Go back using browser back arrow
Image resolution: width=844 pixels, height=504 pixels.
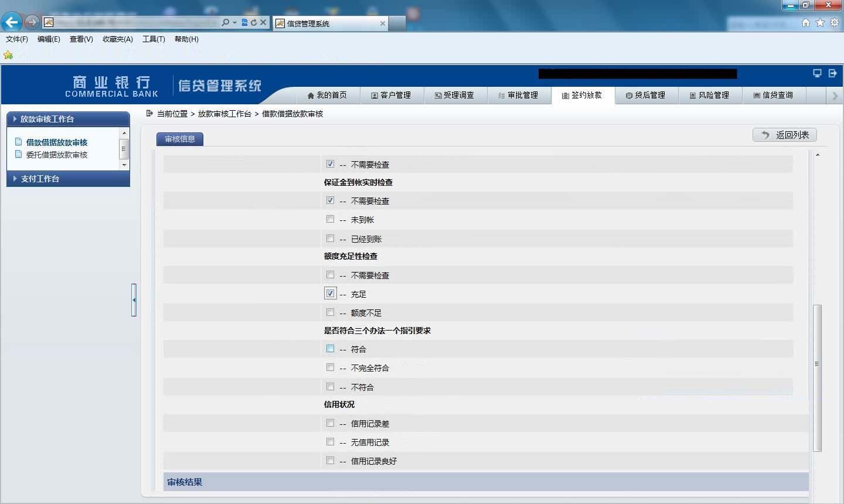tap(11, 22)
